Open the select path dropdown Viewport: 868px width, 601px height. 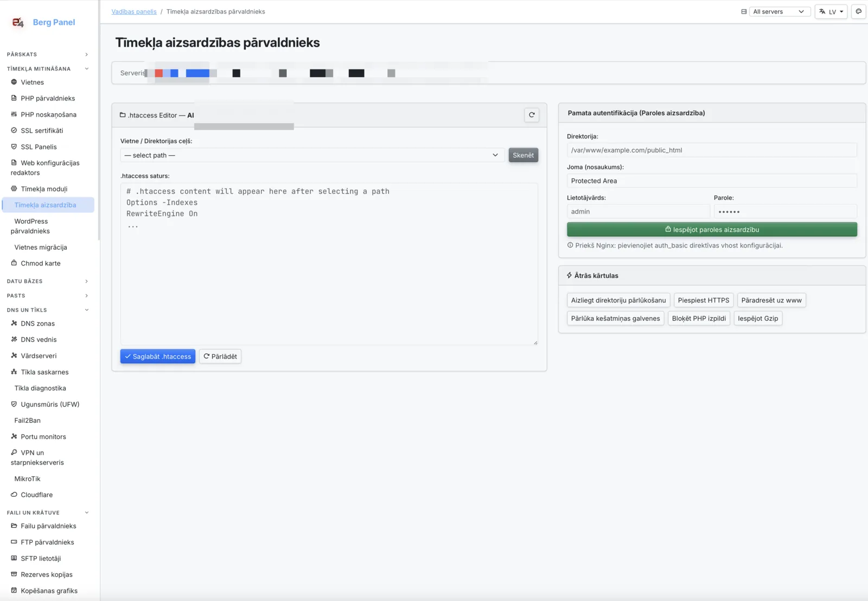coord(312,155)
